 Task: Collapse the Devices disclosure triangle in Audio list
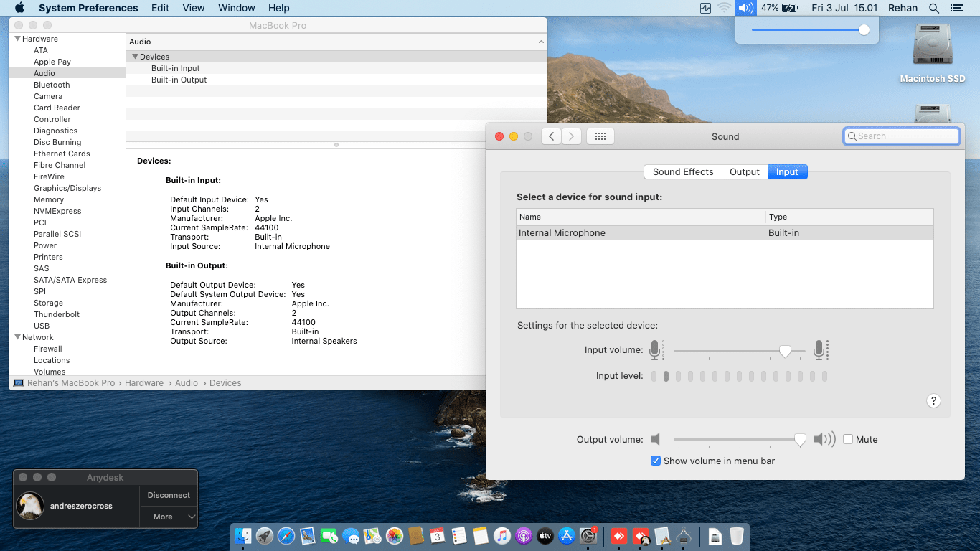135,57
